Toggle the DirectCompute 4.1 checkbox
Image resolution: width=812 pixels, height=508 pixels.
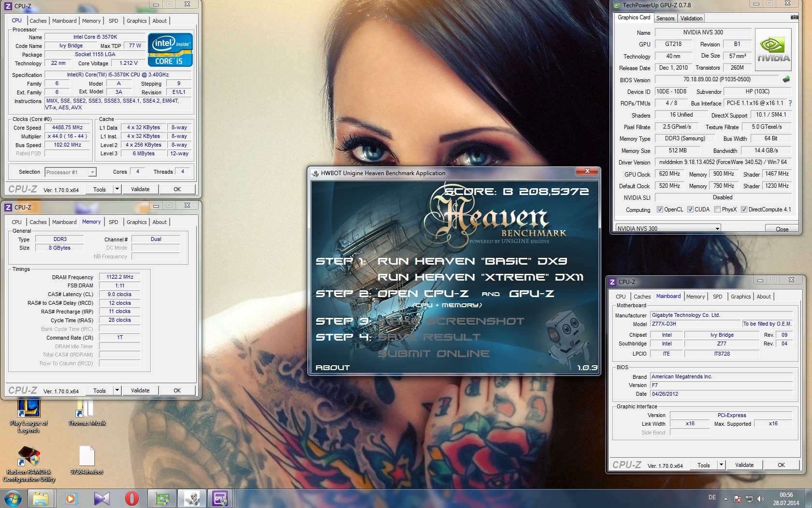click(x=744, y=209)
